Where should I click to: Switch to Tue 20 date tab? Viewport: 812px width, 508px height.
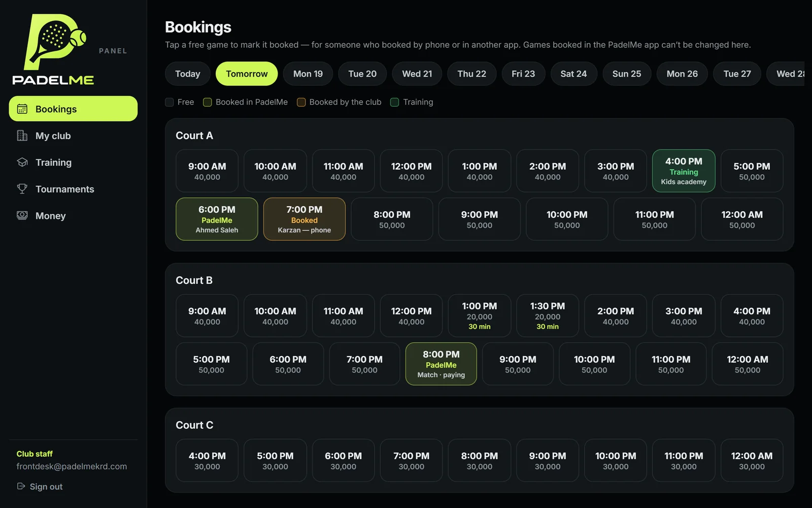tap(362, 74)
